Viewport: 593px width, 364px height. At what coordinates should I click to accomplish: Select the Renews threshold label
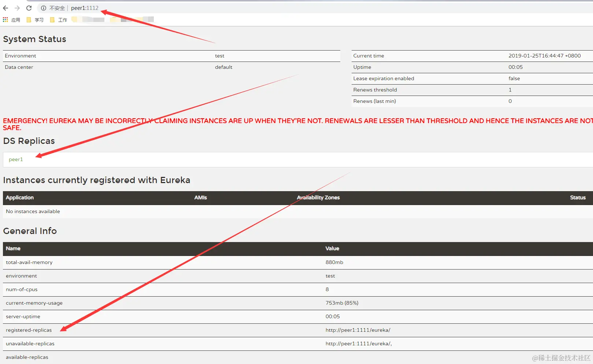coord(375,90)
